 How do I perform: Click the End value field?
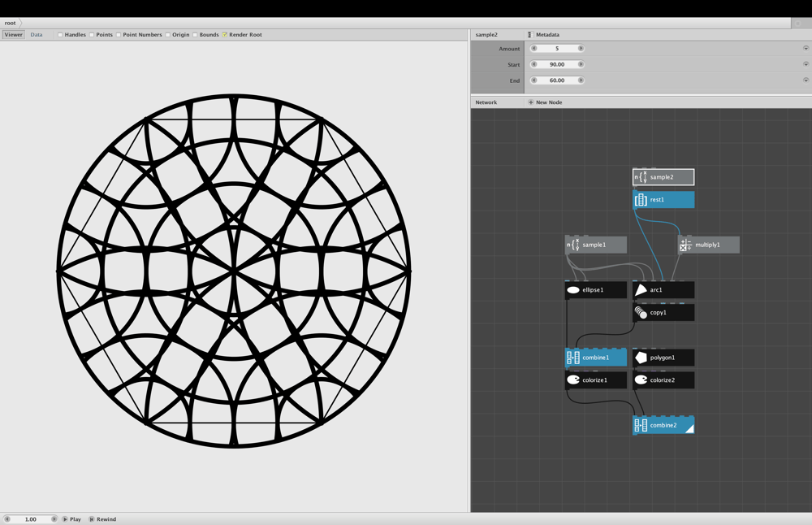pos(557,80)
